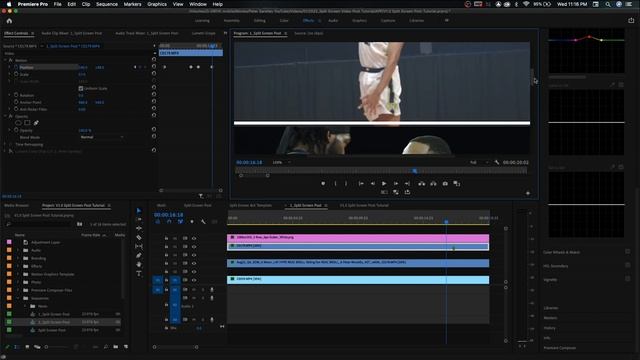Add a marker in the Program monitor
The width and height of the screenshot is (640, 360).
(x=323, y=184)
